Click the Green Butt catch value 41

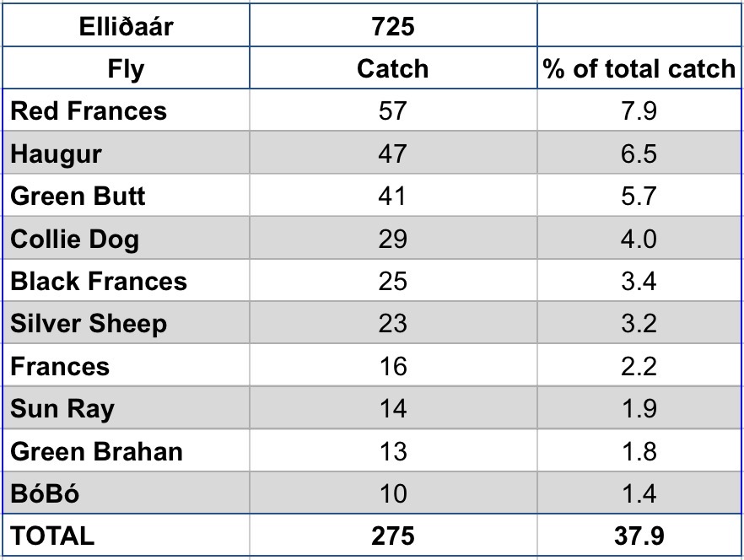coord(392,197)
